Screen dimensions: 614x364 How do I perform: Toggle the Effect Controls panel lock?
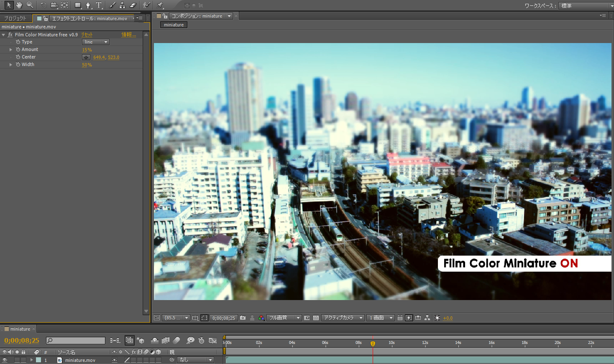pyautogui.click(x=45, y=18)
